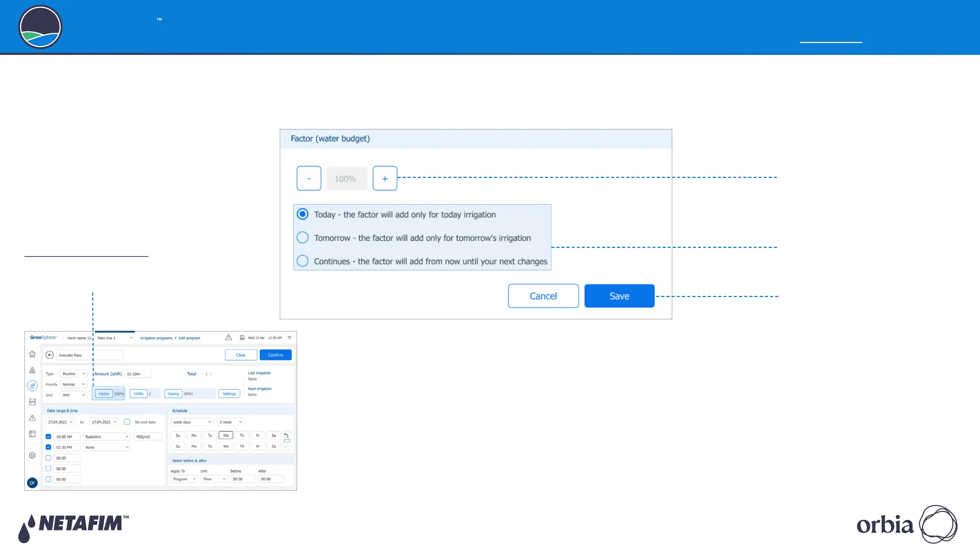The image size is (980, 551).
Task: Open the Time unit dropdown under Water before & after
Action: [214, 479]
